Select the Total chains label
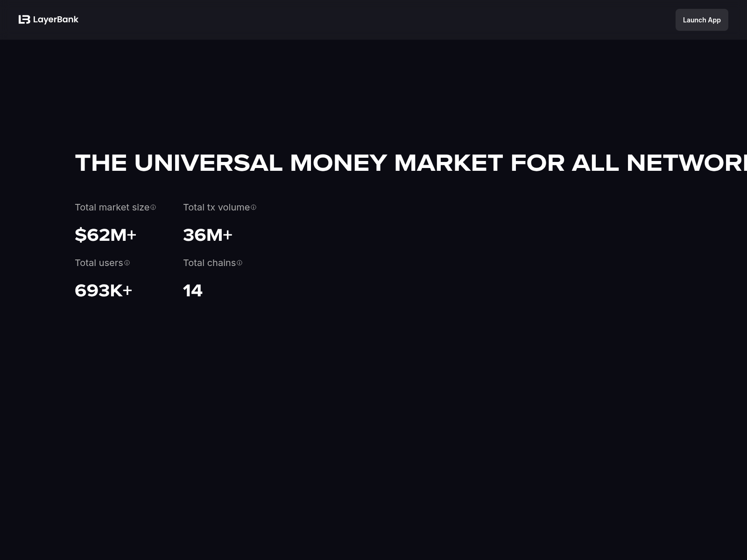 209,263
